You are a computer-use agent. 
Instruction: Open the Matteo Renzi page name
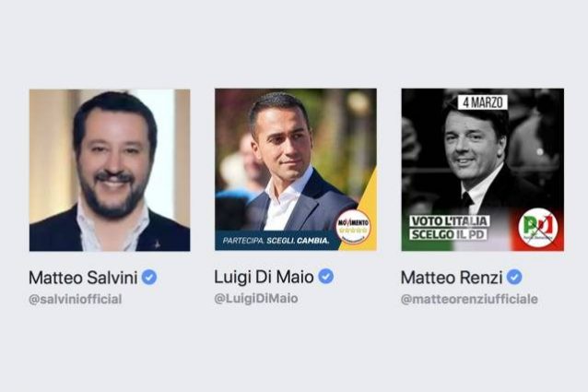pyautogui.click(x=452, y=278)
